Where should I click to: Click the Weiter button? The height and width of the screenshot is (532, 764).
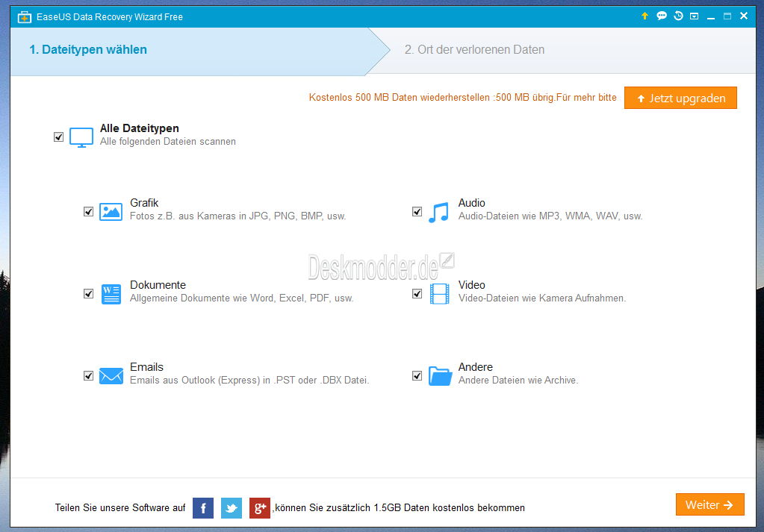tap(710, 504)
